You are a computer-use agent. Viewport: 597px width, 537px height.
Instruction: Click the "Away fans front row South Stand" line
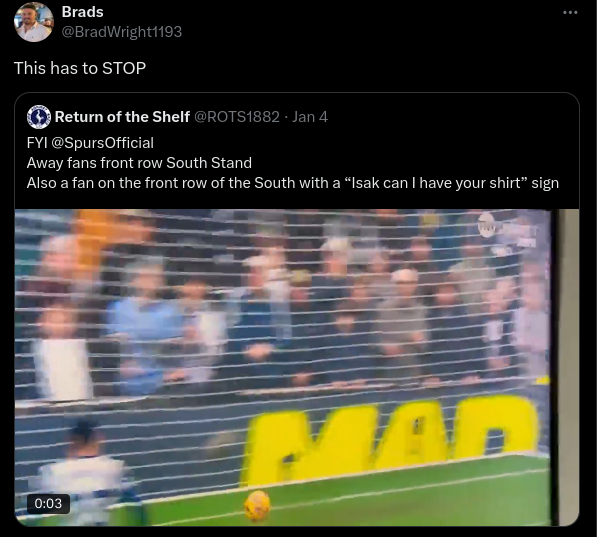139,163
